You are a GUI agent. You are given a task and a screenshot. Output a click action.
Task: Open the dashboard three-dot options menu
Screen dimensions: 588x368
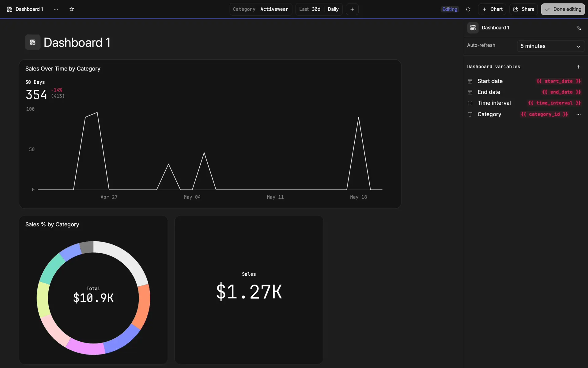pyautogui.click(x=56, y=9)
